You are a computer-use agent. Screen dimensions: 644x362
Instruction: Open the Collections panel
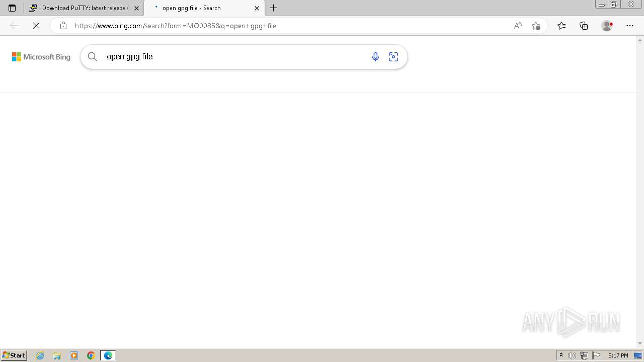coord(584,26)
